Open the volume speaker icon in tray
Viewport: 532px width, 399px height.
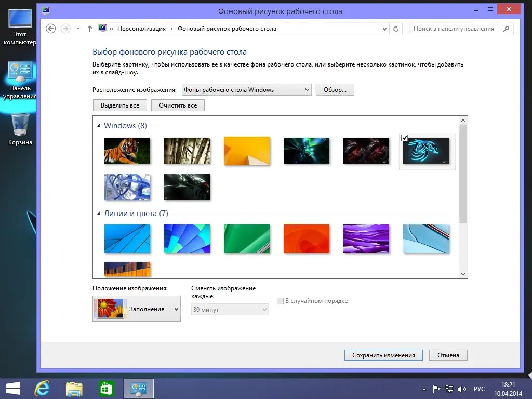click(462, 389)
